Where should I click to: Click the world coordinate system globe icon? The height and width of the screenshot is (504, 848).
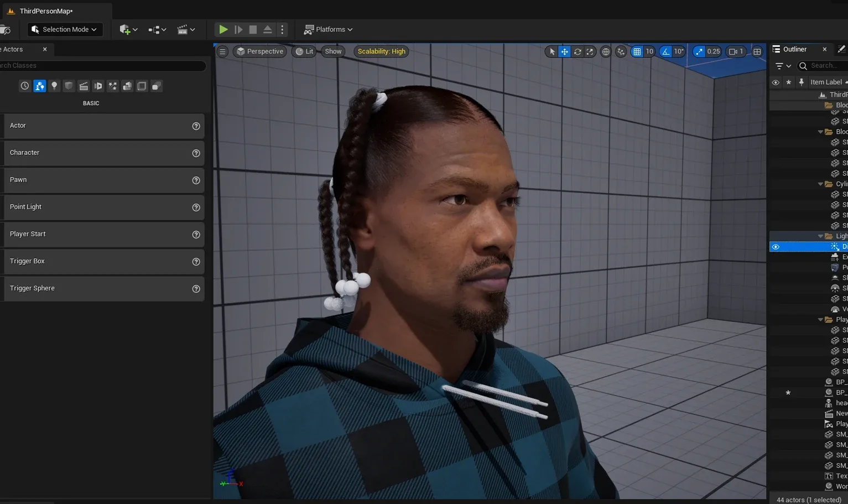click(606, 51)
